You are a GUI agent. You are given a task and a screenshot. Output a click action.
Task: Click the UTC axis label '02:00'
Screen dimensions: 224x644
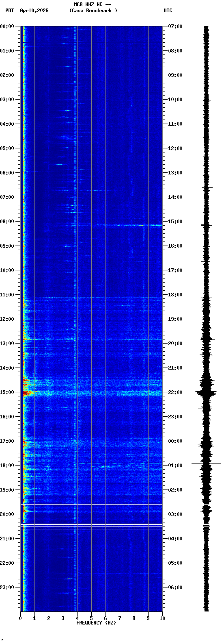(x=175, y=490)
